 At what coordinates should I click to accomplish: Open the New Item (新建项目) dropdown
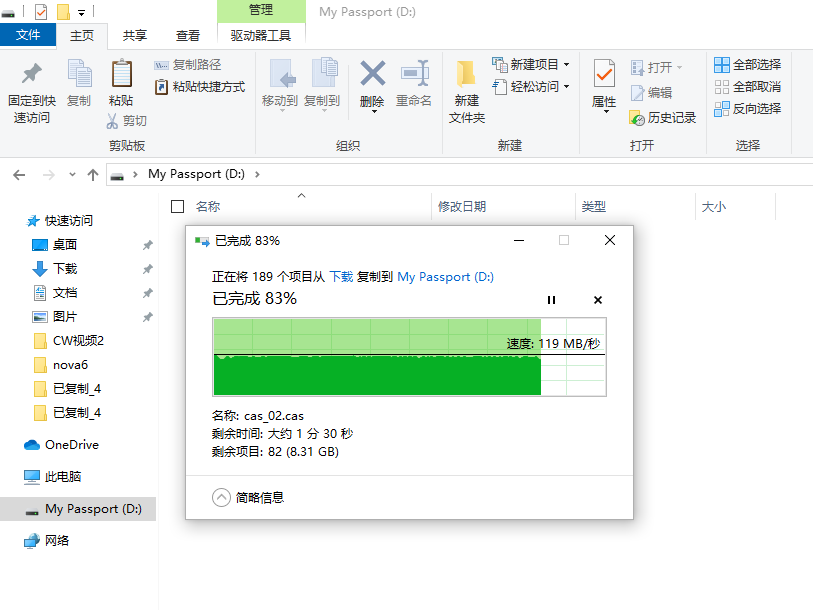point(531,64)
